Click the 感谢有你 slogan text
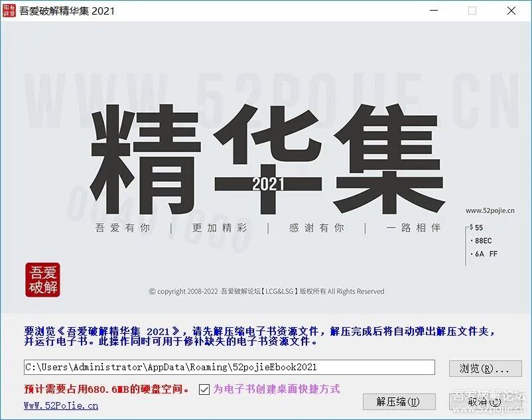Screen dimensions: 532x420 (x=316, y=228)
